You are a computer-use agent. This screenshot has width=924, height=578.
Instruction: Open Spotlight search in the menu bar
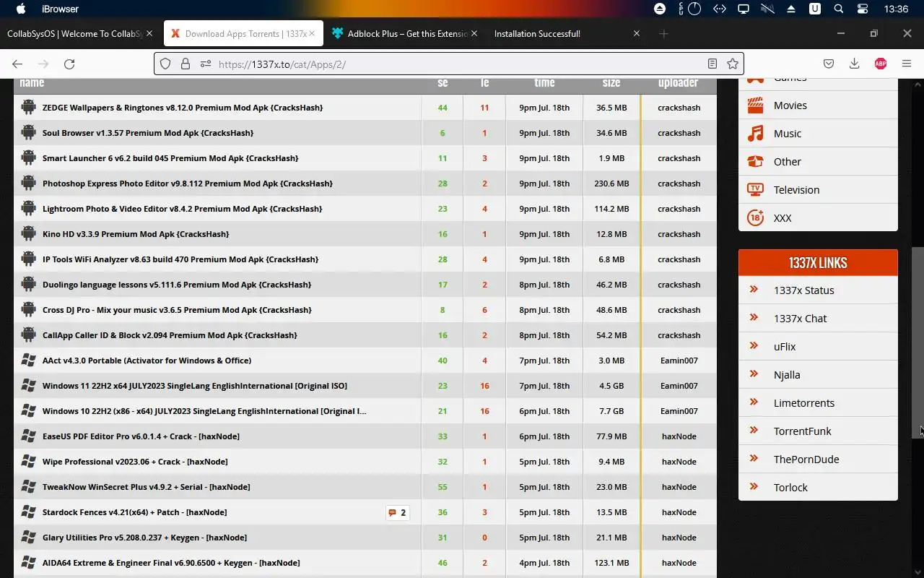[838, 9]
